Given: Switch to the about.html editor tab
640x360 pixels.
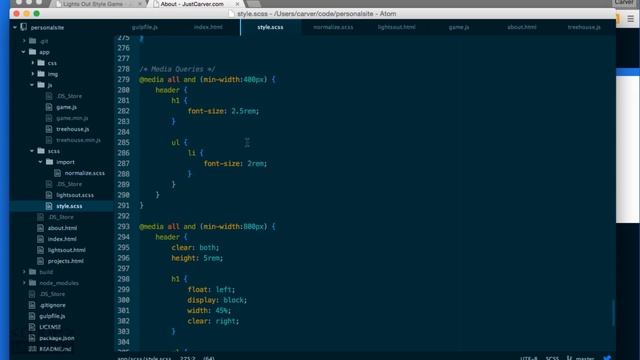Looking at the screenshot, I should [x=522, y=27].
